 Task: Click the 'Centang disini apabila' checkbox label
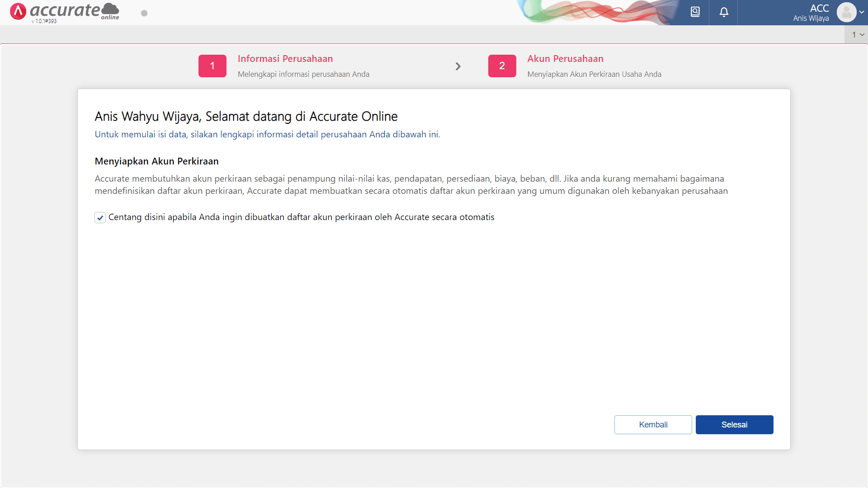click(x=301, y=217)
